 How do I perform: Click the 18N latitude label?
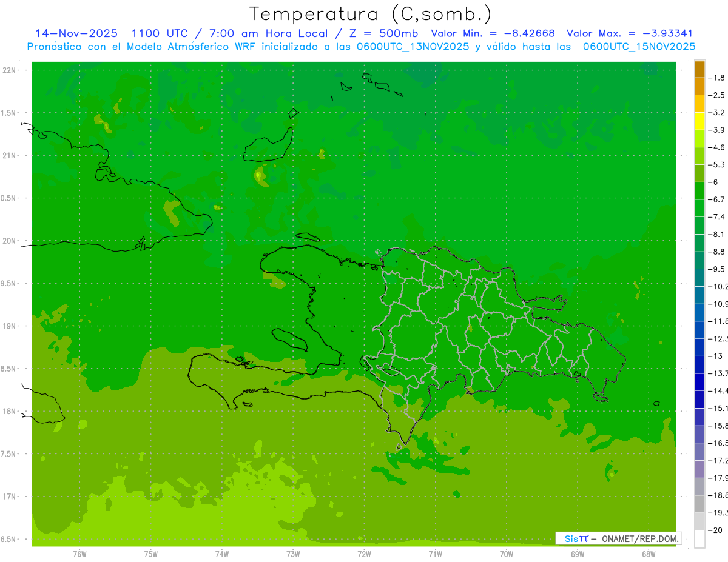10,412
